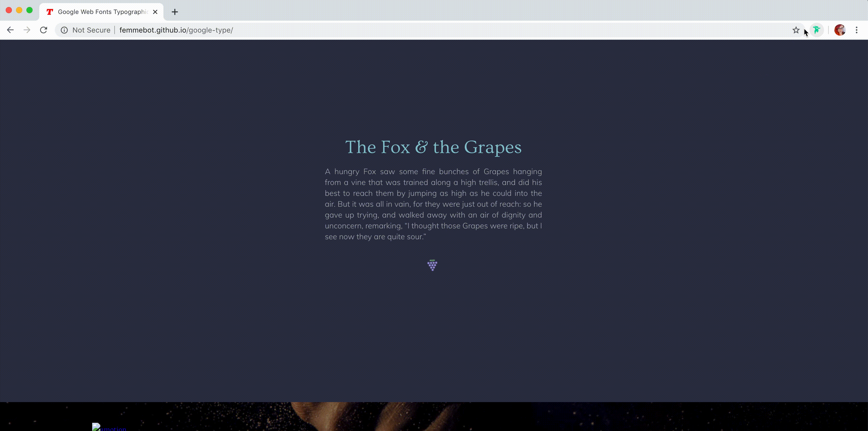Reload the current page

(x=43, y=30)
